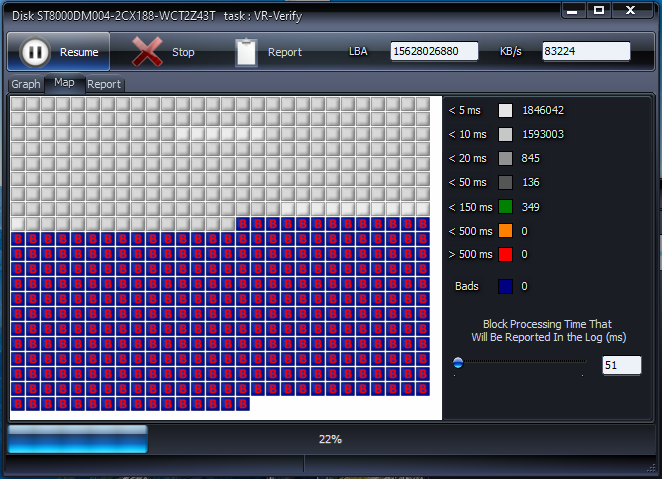Click the Block Processing Time That label
This screenshot has height=479, width=662.
[x=547, y=324]
